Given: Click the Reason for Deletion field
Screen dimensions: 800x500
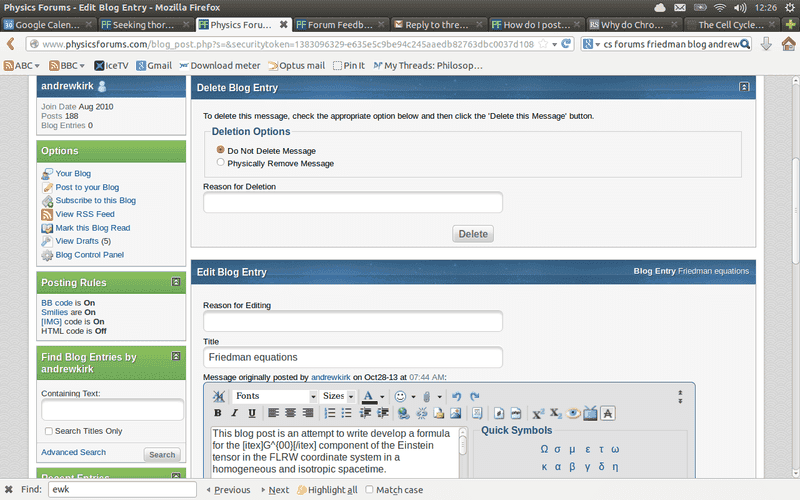Looking at the screenshot, I should tap(353, 202).
